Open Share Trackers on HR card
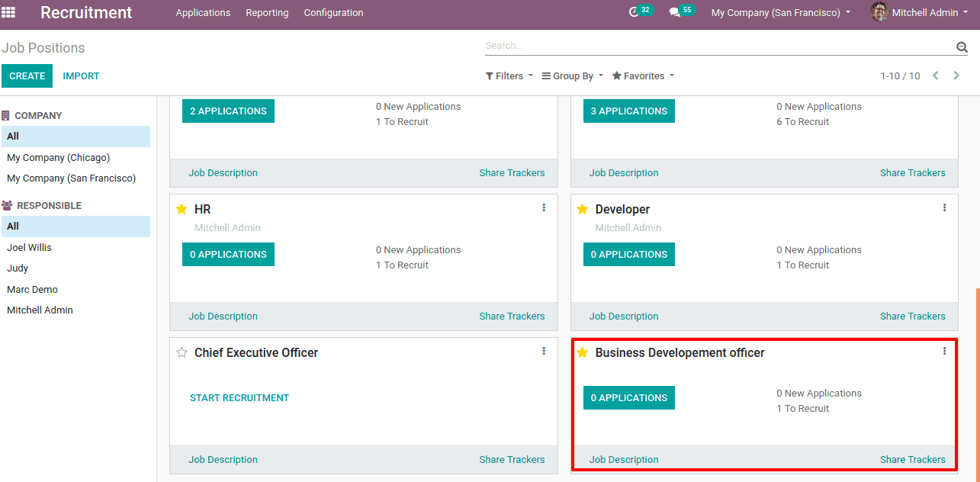 512,316
